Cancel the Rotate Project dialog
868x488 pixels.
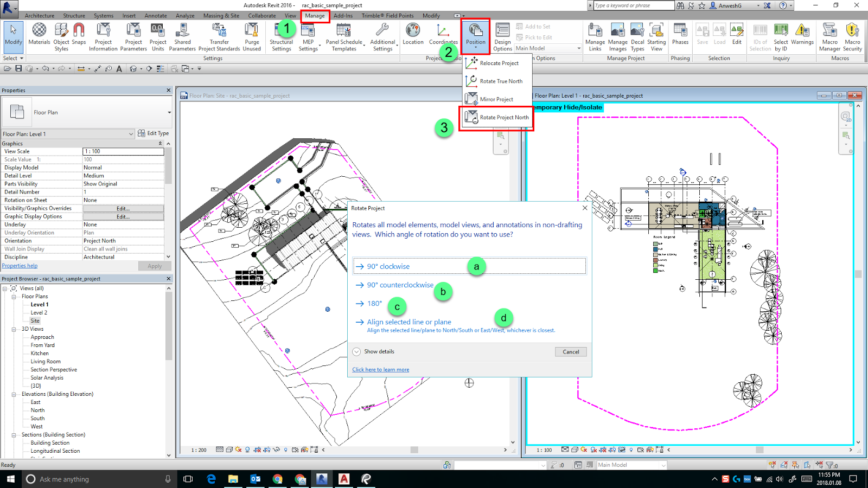[x=571, y=352]
